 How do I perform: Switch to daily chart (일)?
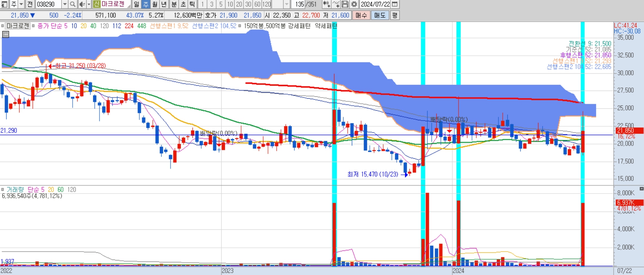136,4
